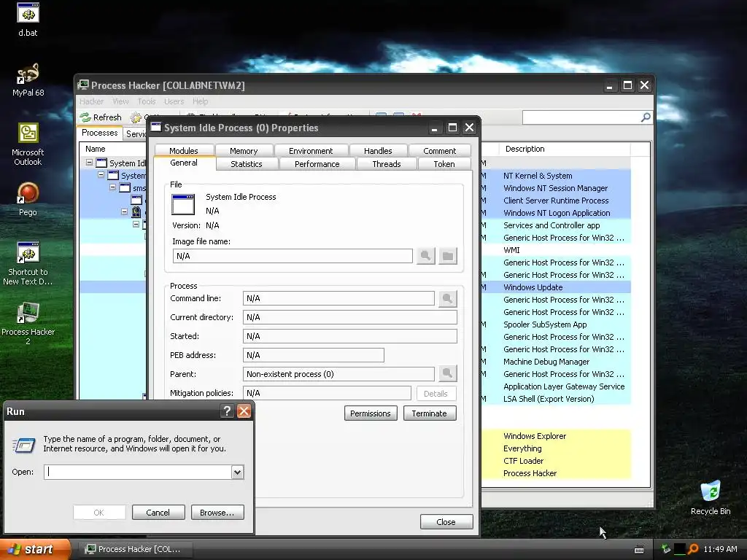
Task: Select the Windows Update row description
Action: pos(533,287)
